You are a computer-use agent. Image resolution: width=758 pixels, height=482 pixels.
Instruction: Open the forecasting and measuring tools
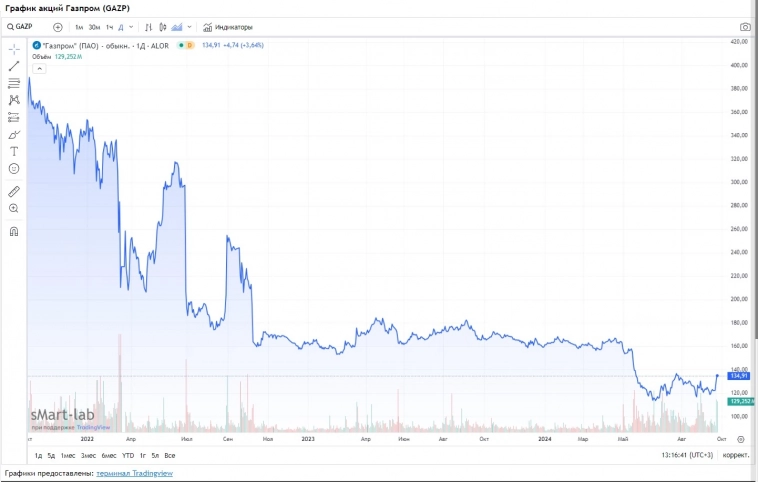click(x=14, y=117)
